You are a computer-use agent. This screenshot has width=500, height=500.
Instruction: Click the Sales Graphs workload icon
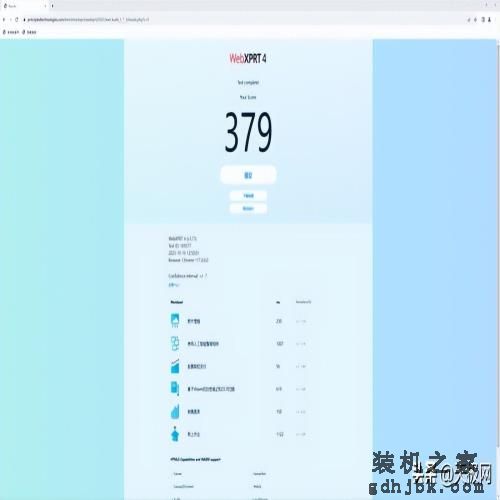(175, 411)
